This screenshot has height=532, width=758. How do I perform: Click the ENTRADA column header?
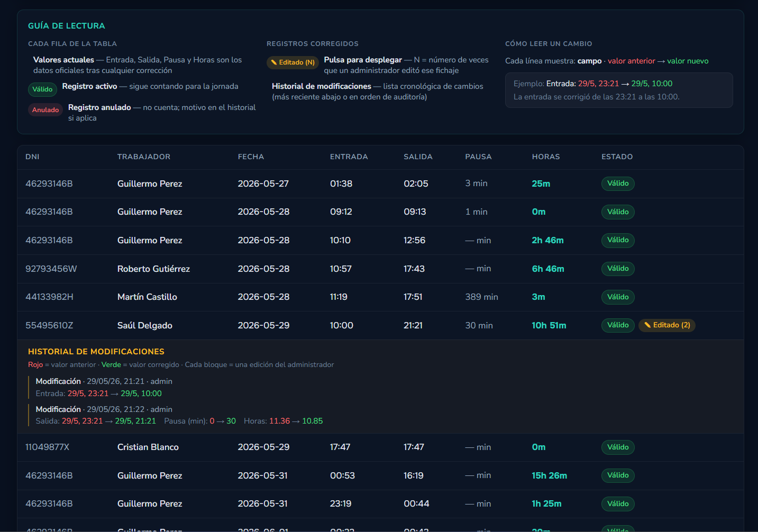tap(349, 157)
